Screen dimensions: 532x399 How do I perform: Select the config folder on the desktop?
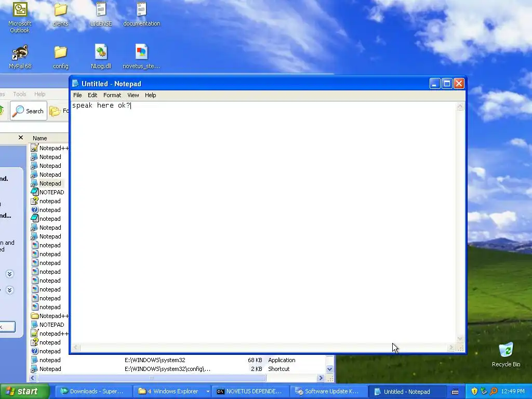60,57
